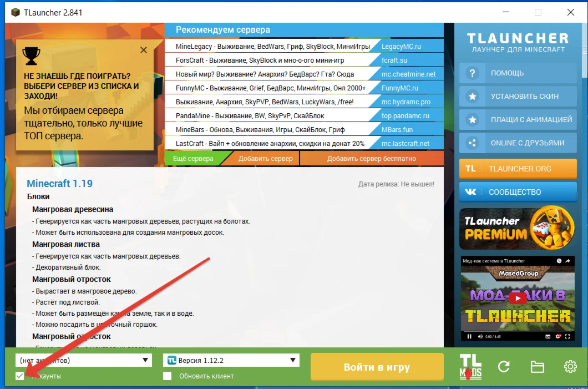Open the Помощь sidebar item
This screenshot has width=588, height=389.
pyautogui.click(x=518, y=73)
